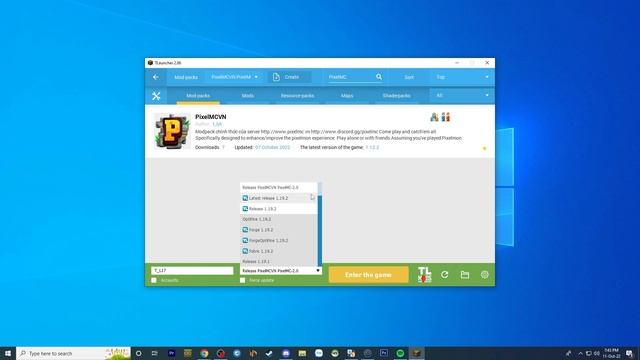Select ForgeOptiFine 1.19.2 from version list
This screenshot has width=640, height=360.
(279, 240)
